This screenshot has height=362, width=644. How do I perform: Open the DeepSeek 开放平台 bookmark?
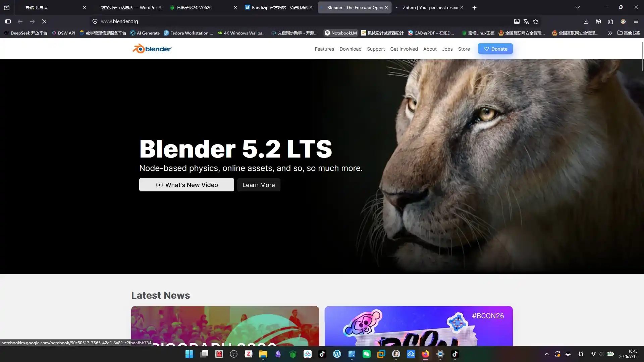(25, 33)
